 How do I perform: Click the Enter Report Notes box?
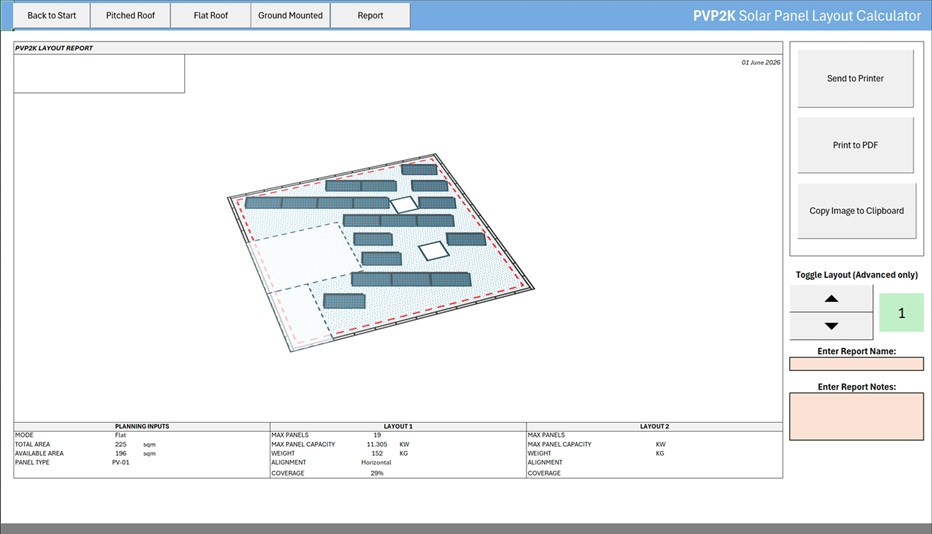(x=857, y=416)
